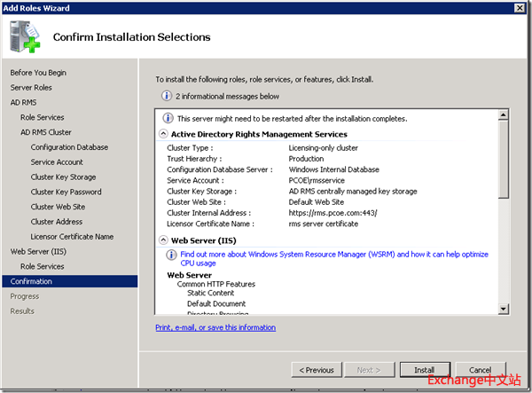Viewport: 532px width, 393px height.
Task: Open the Windows System Resource Manager link
Action: tap(327, 255)
